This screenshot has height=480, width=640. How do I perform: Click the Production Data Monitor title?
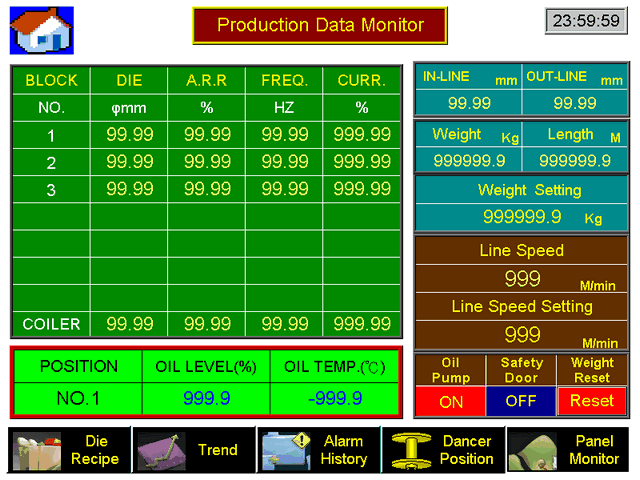[x=320, y=25]
